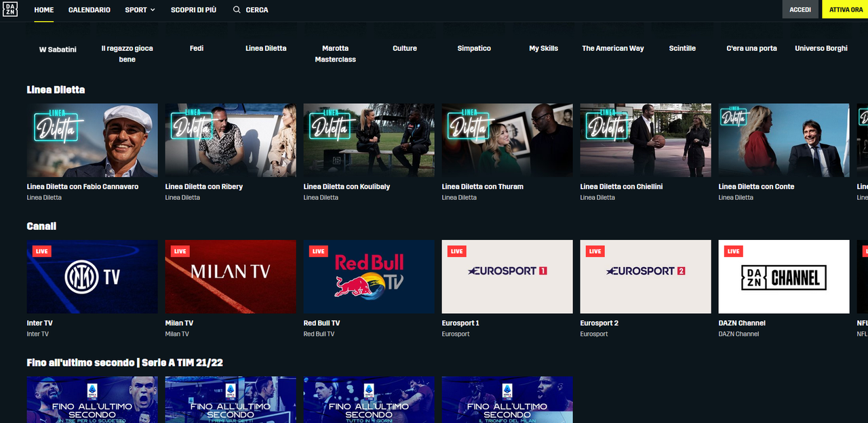The height and width of the screenshot is (423, 868).
Task: Open the Milan TV live channel tile
Action: (231, 277)
